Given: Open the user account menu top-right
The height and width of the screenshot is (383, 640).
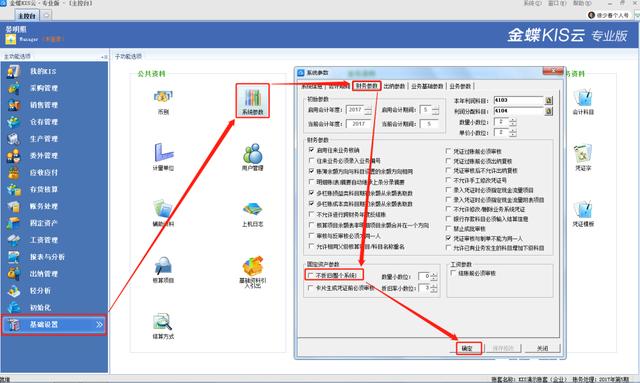Looking at the screenshot, I should pos(608,15).
